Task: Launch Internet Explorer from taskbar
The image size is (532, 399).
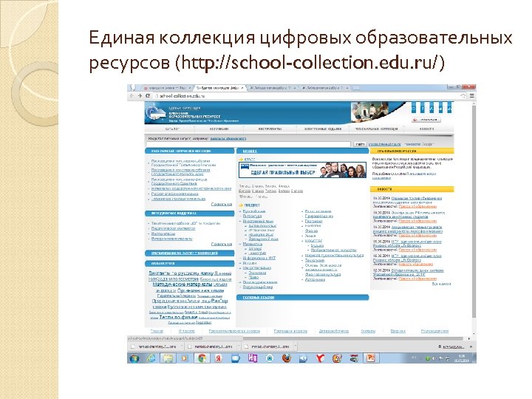Action: [x=151, y=358]
